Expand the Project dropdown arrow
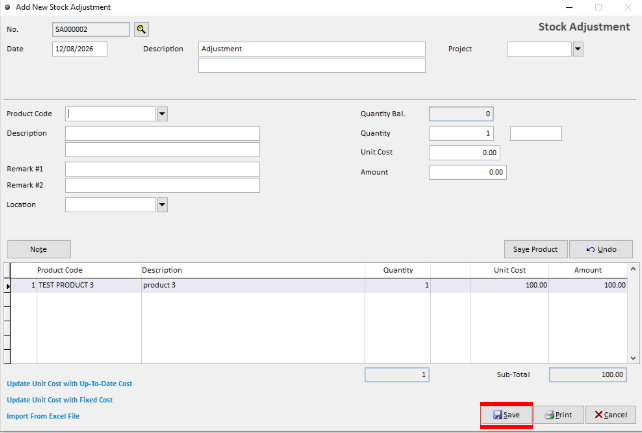This screenshot has height=433, width=642. 578,49
